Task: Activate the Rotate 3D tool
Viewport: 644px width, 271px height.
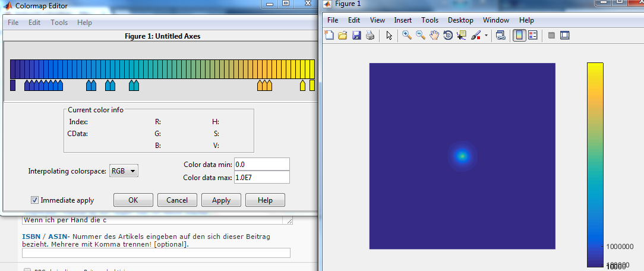Action: (x=448, y=36)
